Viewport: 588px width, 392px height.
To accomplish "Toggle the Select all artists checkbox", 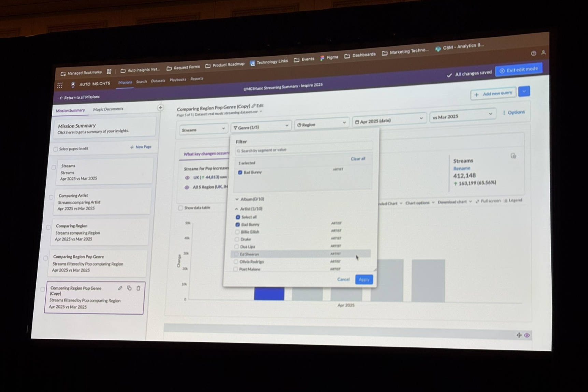I will point(238,217).
